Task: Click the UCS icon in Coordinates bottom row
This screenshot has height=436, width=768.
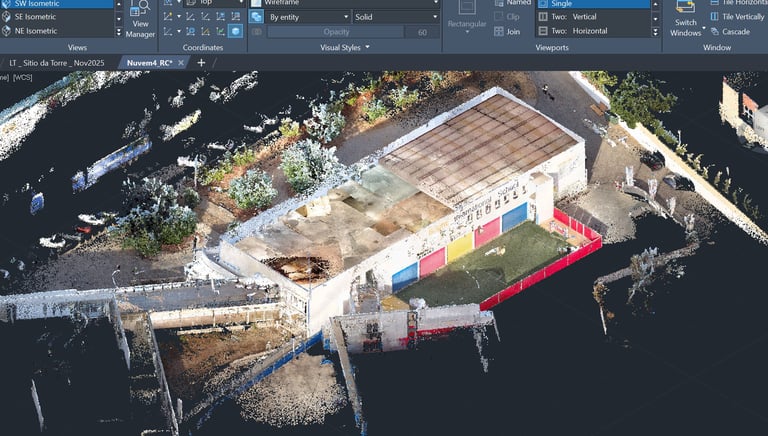Action: (x=168, y=31)
